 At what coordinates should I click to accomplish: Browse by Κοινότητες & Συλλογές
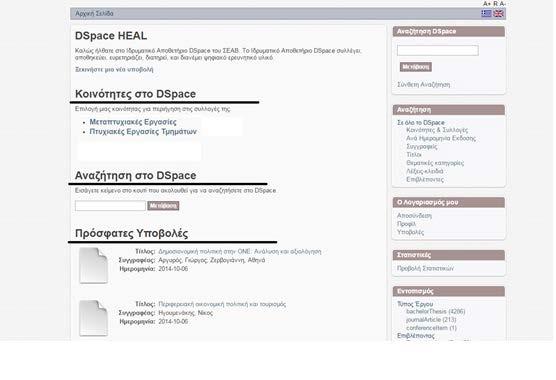coord(437,130)
